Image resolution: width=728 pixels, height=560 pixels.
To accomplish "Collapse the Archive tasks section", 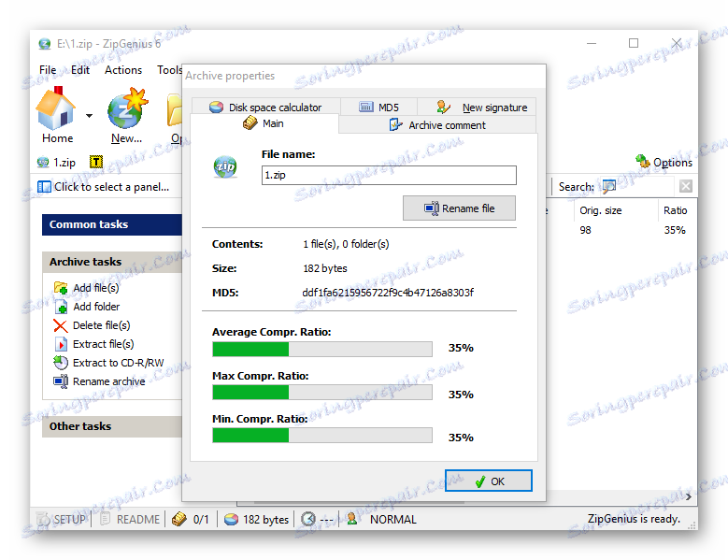I will pos(112,262).
